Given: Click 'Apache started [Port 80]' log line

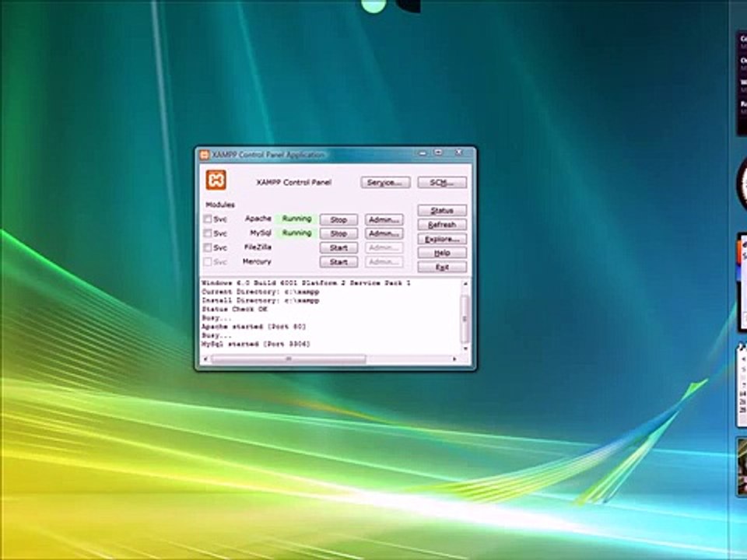Looking at the screenshot, I should pos(254,327).
